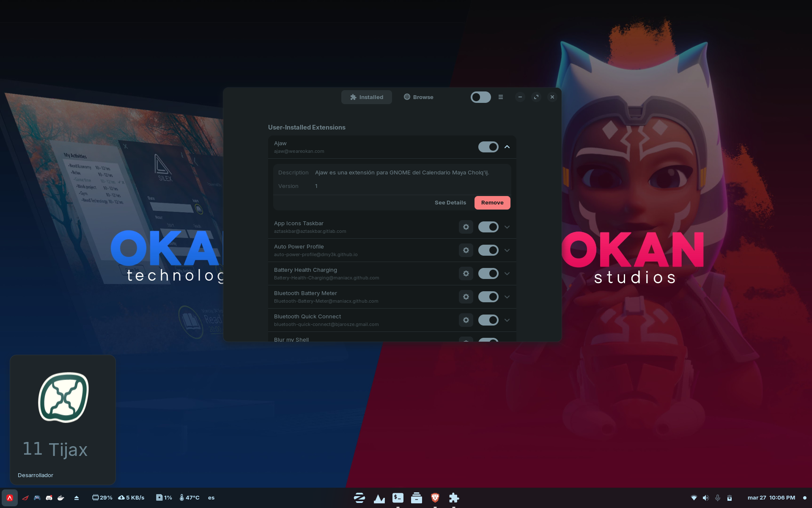Viewport: 812px width, 508px height.
Task: Toggle the Battery Health Charging extension
Action: (488, 273)
